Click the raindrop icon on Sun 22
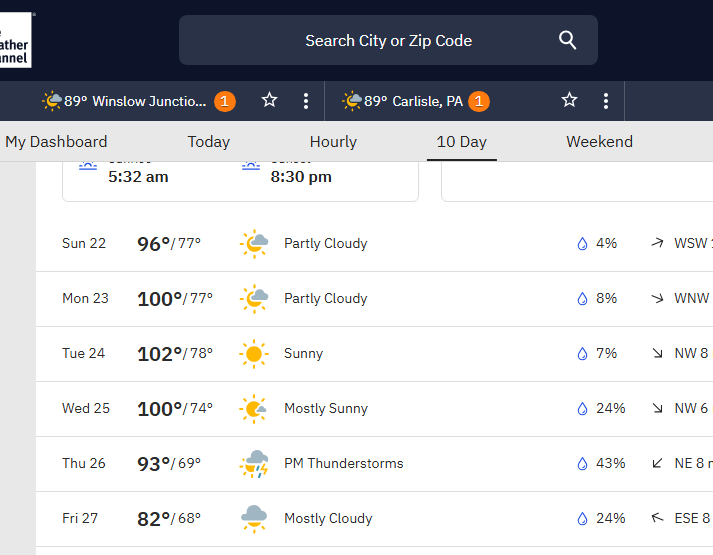Screen dimensions: 713x555 point(582,244)
